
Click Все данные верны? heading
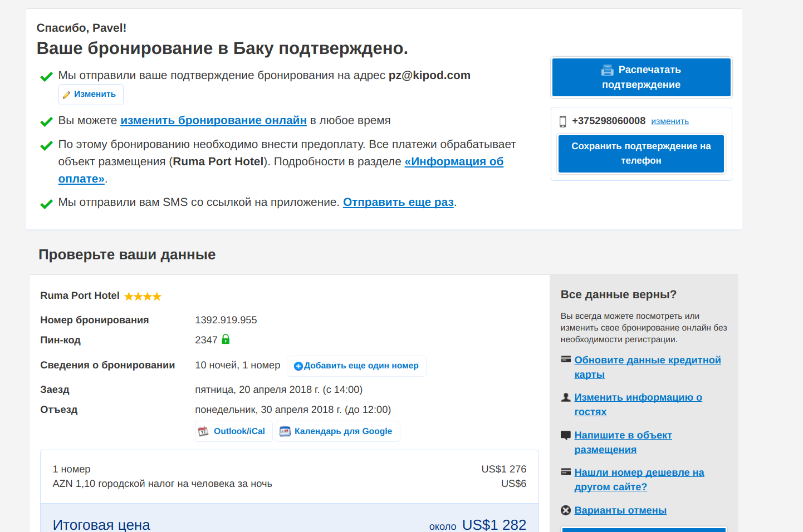[619, 294]
